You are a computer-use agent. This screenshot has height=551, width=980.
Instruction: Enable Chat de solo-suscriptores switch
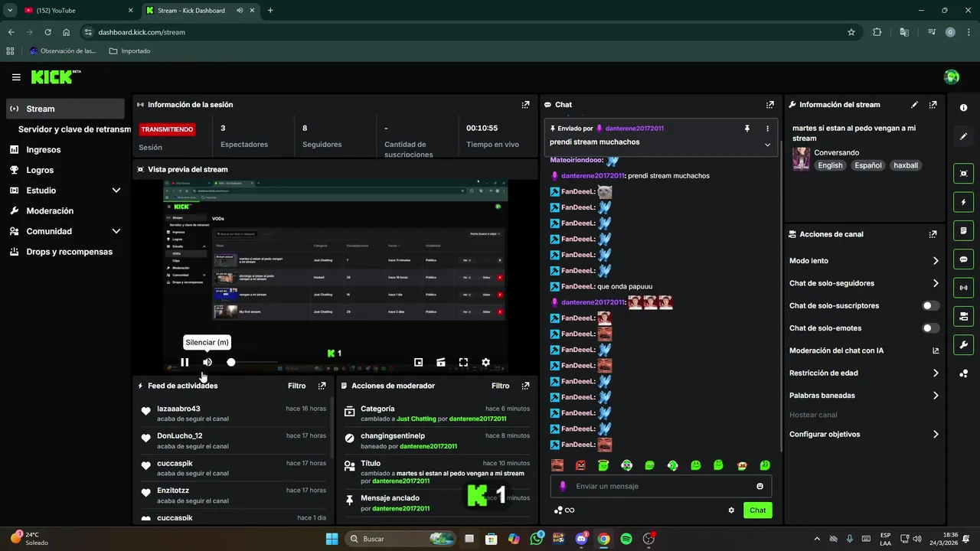click(930, 306)
